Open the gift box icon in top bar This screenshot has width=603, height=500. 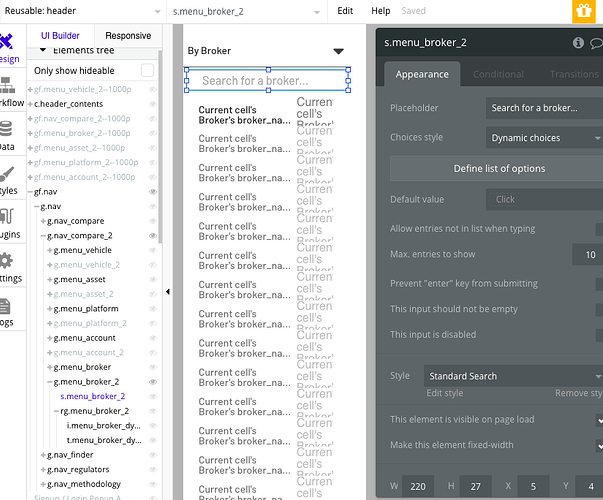click(x=583, y=11)
